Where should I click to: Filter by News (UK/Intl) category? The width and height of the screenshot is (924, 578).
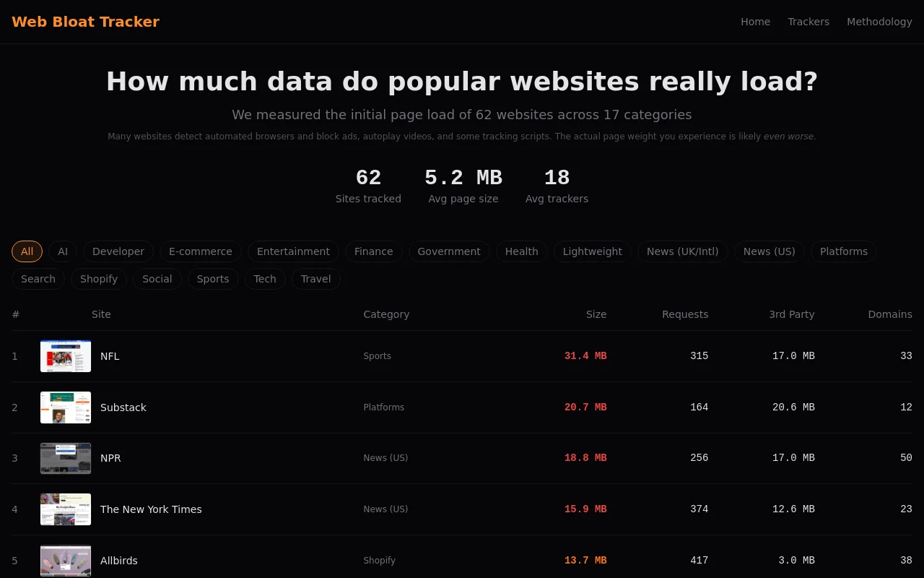coord(682,251)
